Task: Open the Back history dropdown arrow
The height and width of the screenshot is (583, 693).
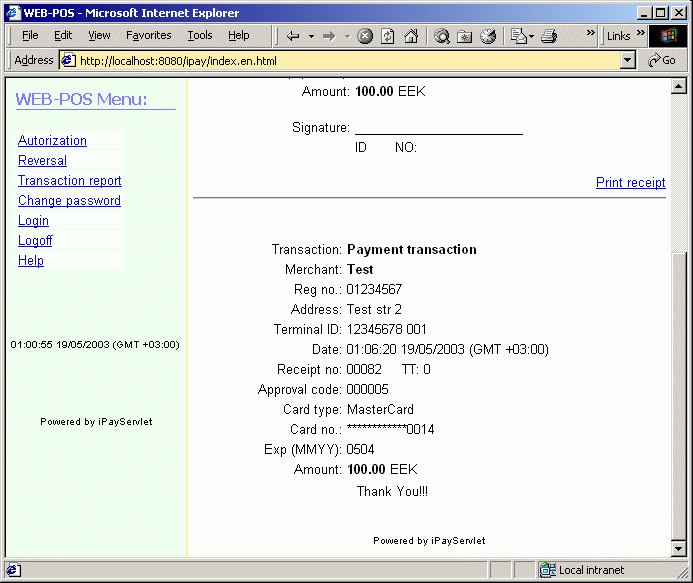Action: click(312, 36)
